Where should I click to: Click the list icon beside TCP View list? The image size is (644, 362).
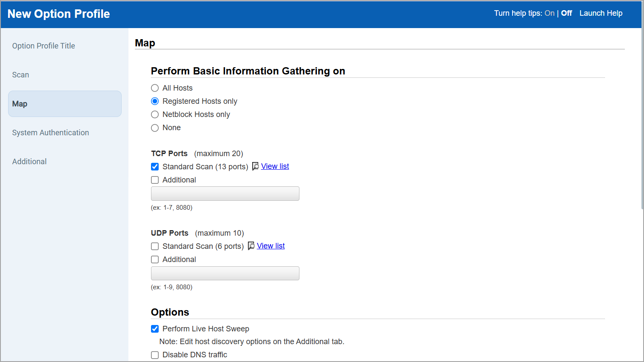tap(255, 166)
